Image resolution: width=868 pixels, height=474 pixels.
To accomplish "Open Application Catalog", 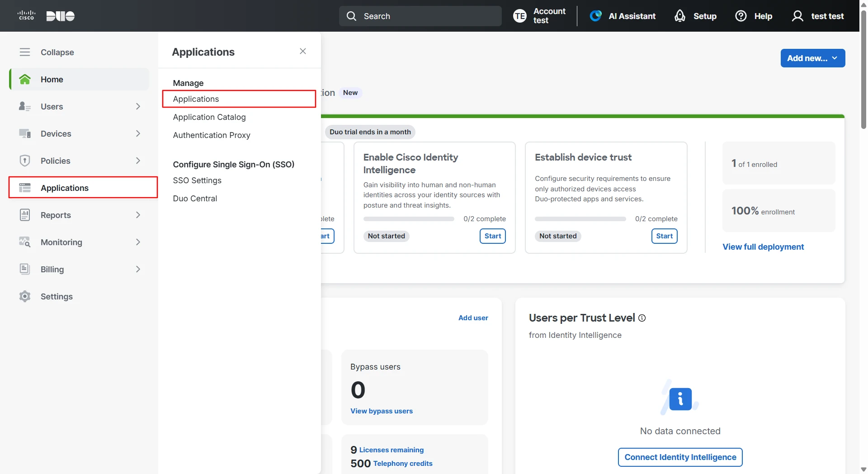I will [209, 117].
